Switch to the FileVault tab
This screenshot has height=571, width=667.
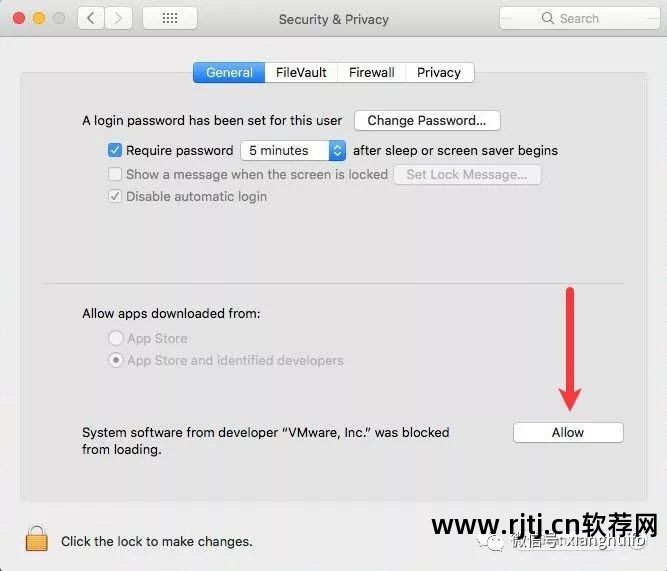point(301,72)
